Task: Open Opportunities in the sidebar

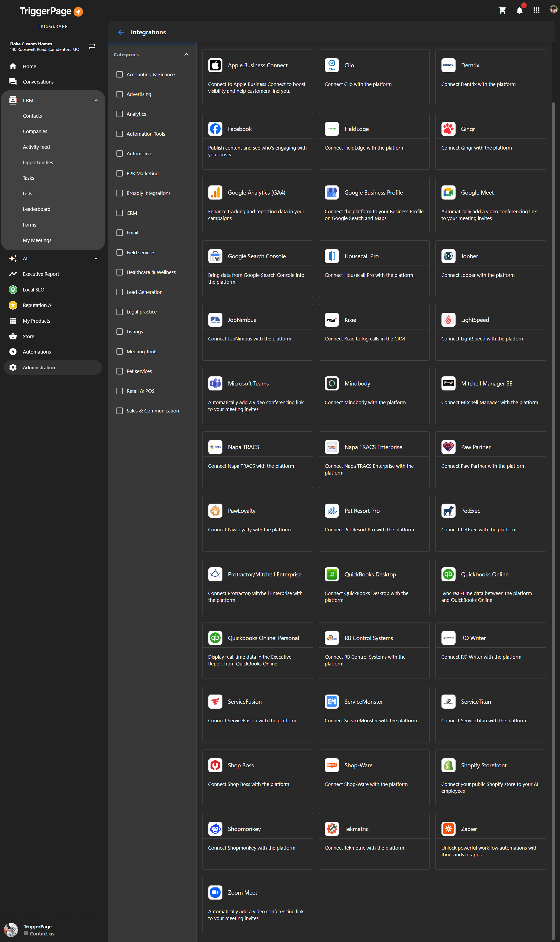Action: click(38, 163)
